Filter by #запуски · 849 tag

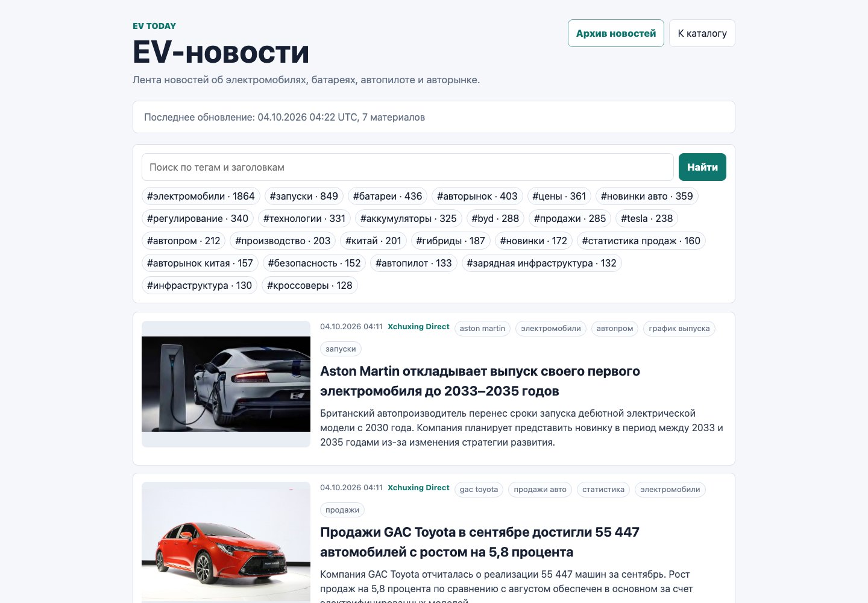304,196
